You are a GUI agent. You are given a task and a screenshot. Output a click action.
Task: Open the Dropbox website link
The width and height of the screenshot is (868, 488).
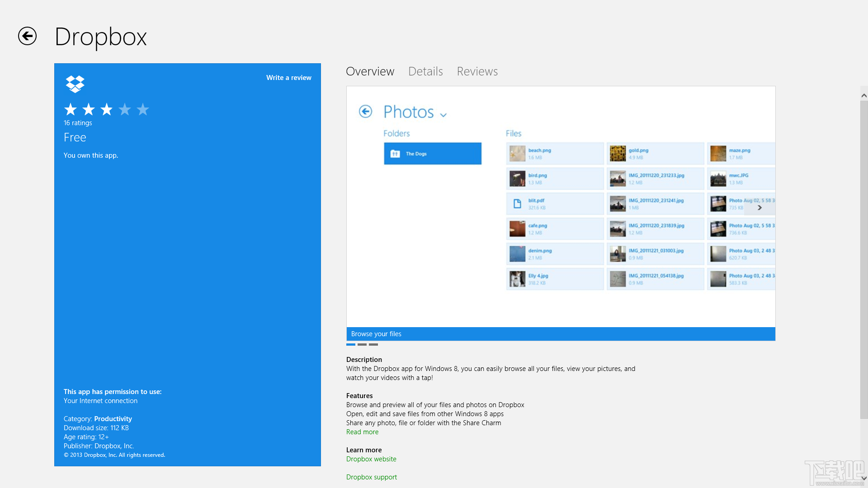click(371, 459)
